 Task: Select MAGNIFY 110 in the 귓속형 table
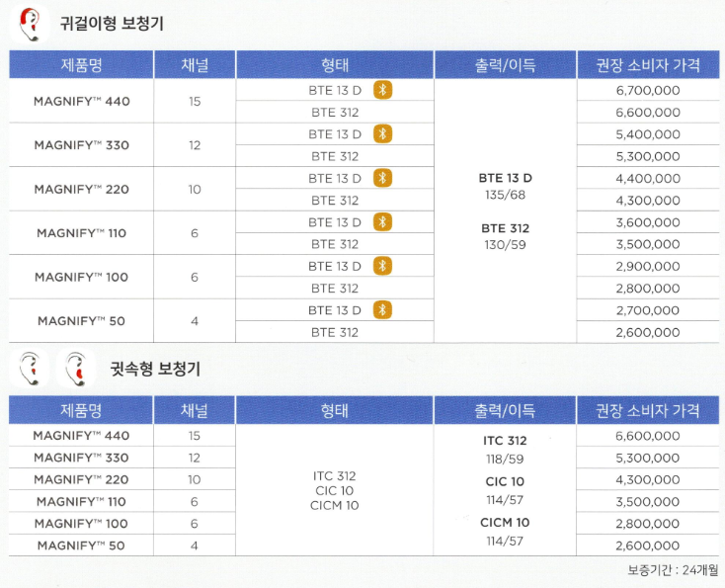coord(81,501)
